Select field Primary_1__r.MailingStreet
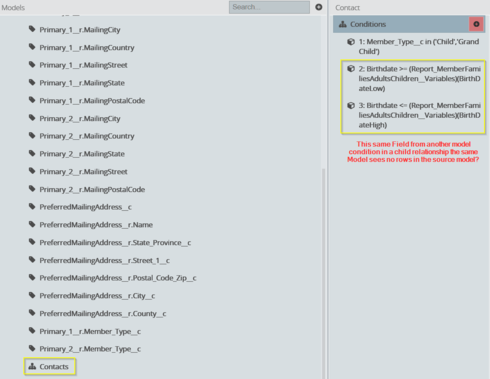This screenshot has width=490, height=379. pyautogui.click(x=83, y=65)
